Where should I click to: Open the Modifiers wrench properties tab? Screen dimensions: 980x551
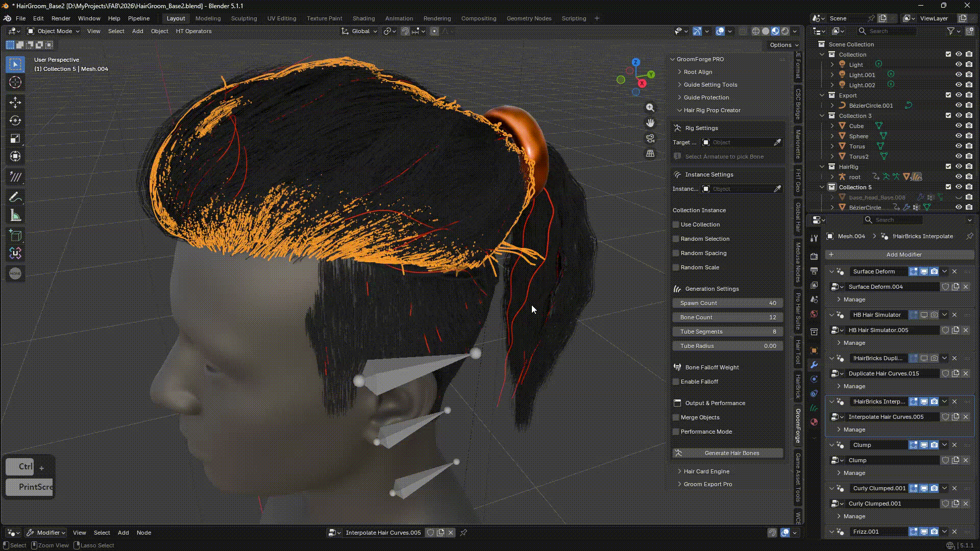[814, 365]
